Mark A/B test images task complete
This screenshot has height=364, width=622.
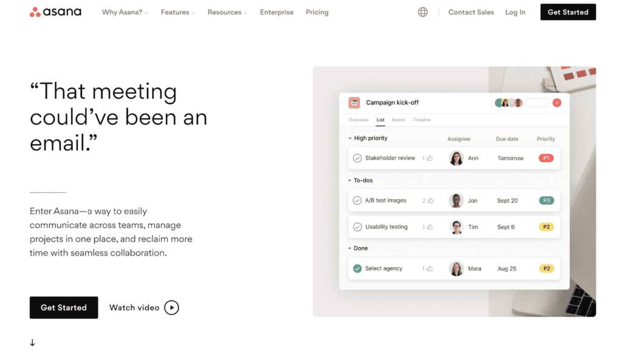[x=357, y=200]
